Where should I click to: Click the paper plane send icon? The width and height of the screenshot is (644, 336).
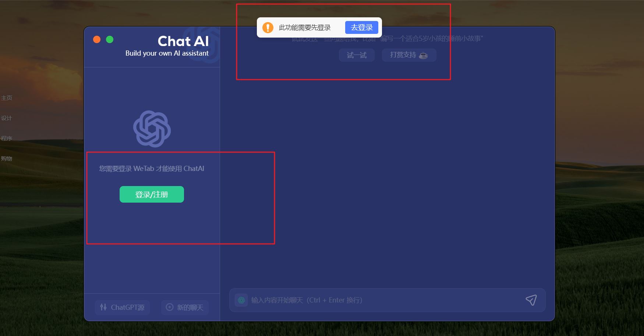point(531,300)
